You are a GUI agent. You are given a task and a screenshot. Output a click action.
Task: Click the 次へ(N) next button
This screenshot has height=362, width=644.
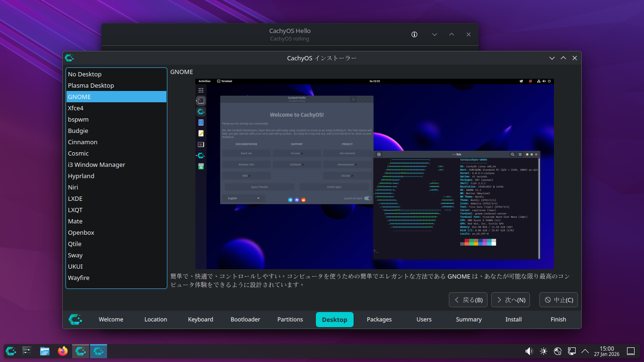coord(511,300)
